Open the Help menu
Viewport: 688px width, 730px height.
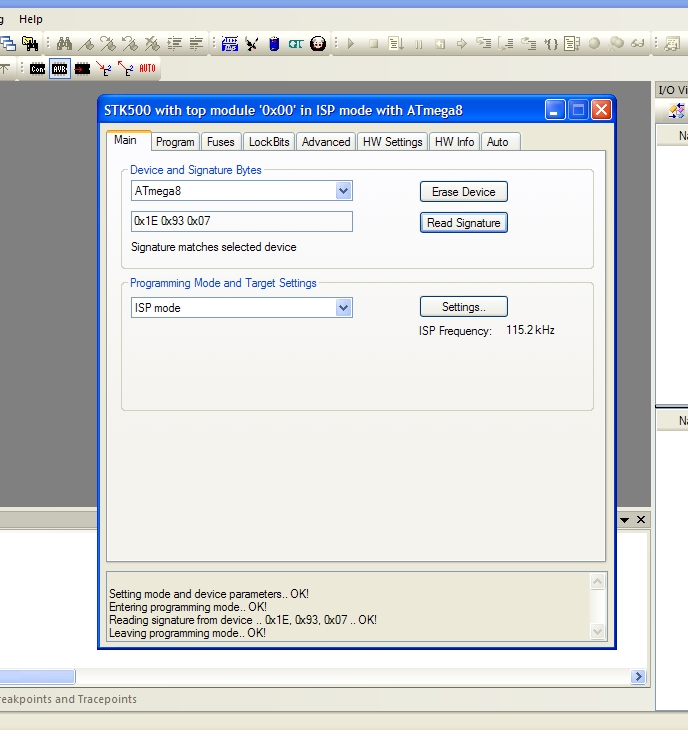(x=31, y=19)
